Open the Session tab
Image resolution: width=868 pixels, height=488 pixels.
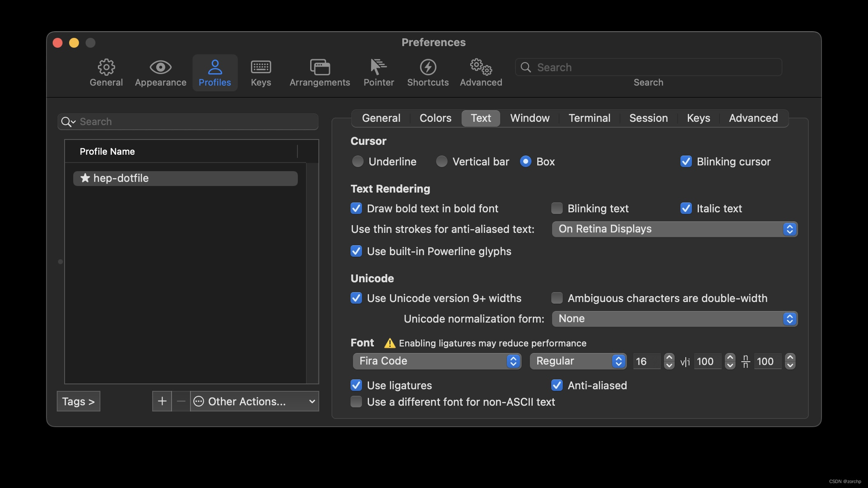click(648, 118)
